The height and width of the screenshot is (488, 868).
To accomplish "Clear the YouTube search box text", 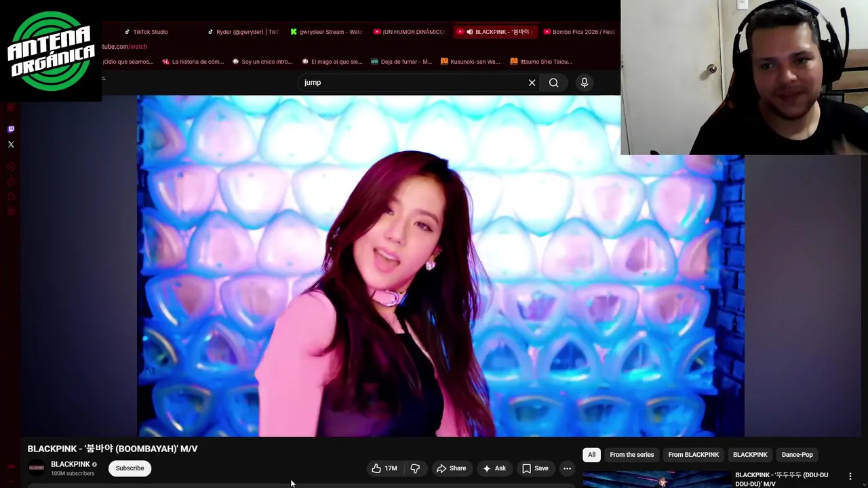I will [x=532, y=83].
